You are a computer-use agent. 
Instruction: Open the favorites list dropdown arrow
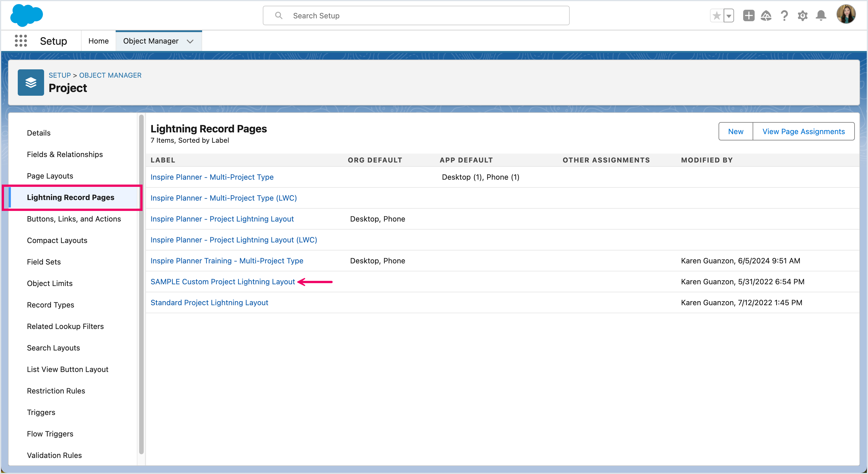click(x=729, y=15)
